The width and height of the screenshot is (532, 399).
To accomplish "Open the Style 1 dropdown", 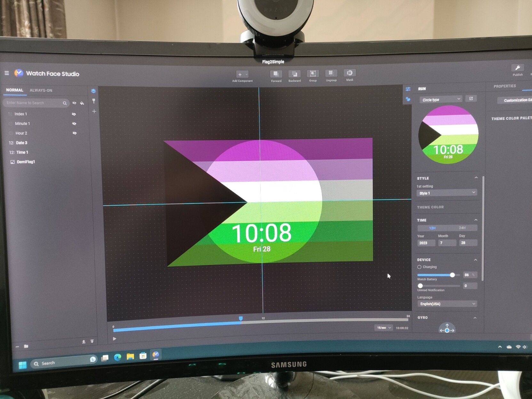I will (447, 193).
